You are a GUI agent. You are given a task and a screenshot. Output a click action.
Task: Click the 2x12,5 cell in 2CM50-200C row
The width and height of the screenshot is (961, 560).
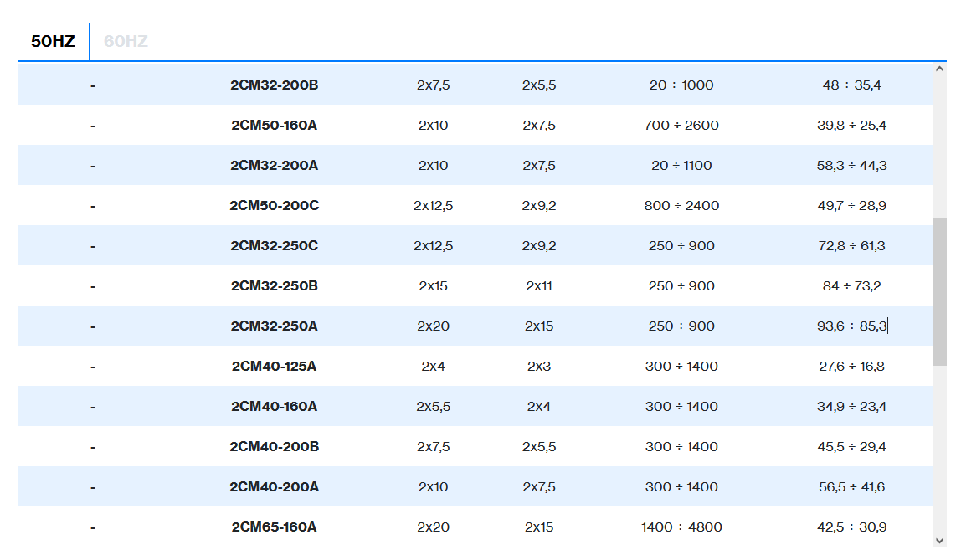click(x=433, y=205)
